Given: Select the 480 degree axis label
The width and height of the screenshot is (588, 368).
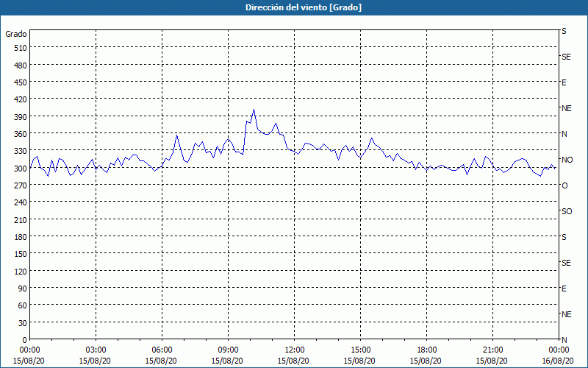Looking at the screenshot, I should 21,66.
